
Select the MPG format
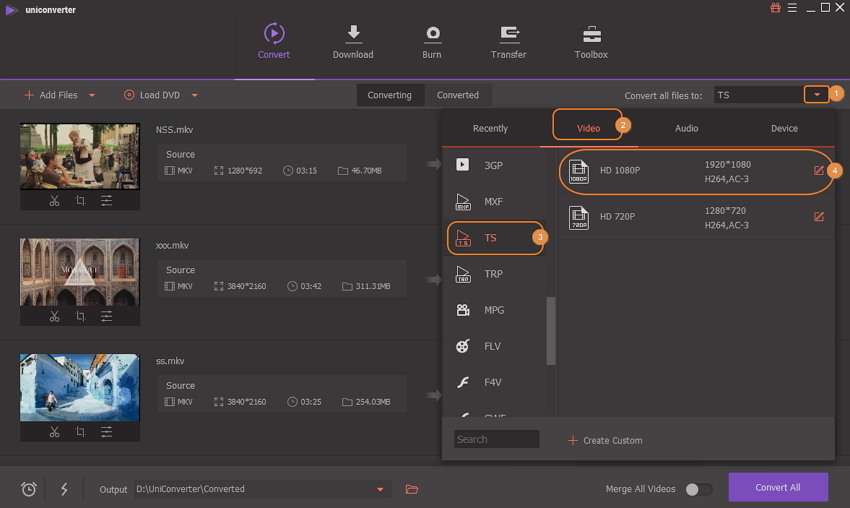click(493, 310)
